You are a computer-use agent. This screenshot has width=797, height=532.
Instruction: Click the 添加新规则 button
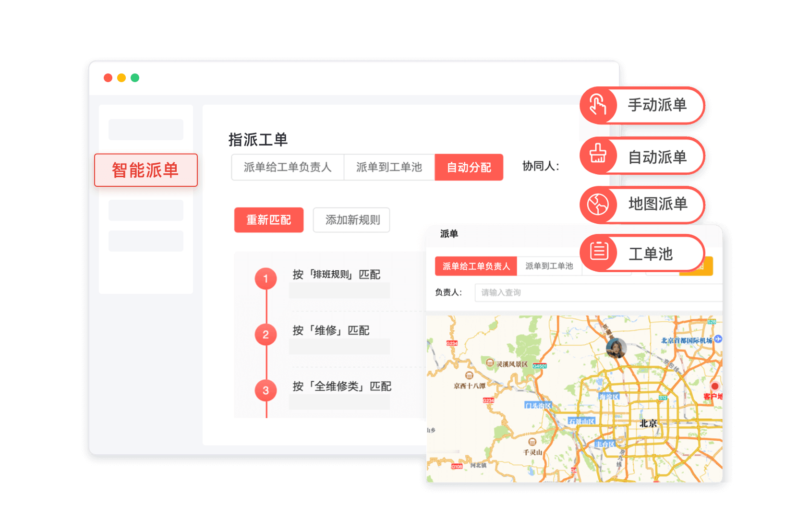[351, 220]
